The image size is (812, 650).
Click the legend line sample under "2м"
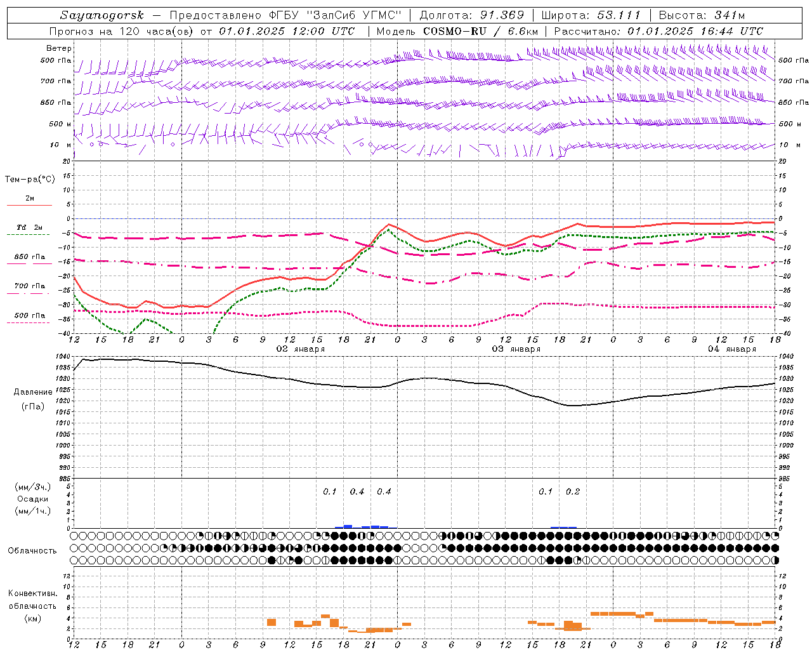[x=29, y=205]
